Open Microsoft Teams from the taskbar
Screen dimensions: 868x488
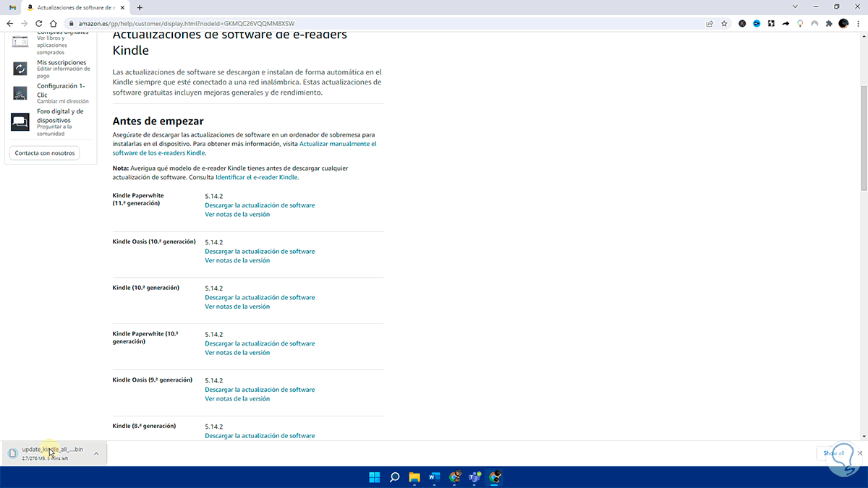(x=475, y=477)
